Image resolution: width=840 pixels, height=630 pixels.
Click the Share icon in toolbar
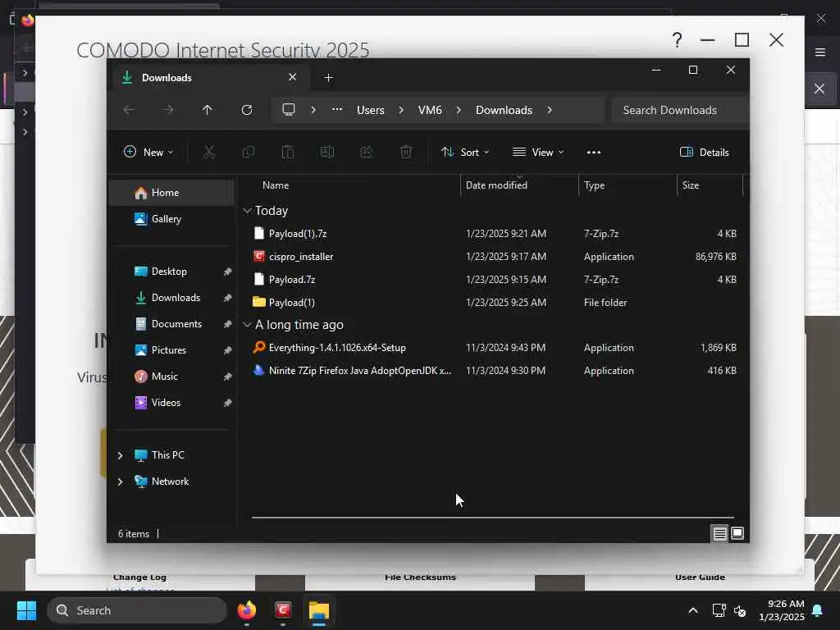click(367, 152)
